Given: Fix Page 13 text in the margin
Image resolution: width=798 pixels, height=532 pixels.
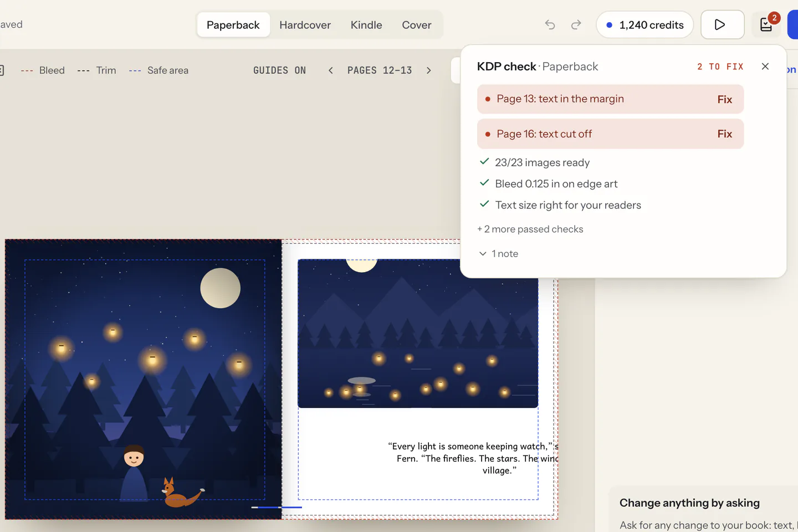Looking at the screenshot, I should pos(725,99).
